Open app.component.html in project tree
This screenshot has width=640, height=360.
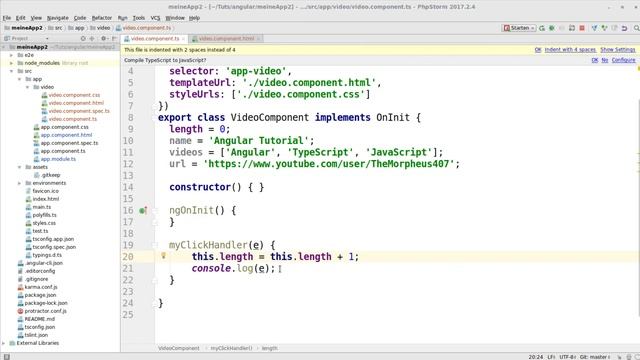click(x=66, y=135)
